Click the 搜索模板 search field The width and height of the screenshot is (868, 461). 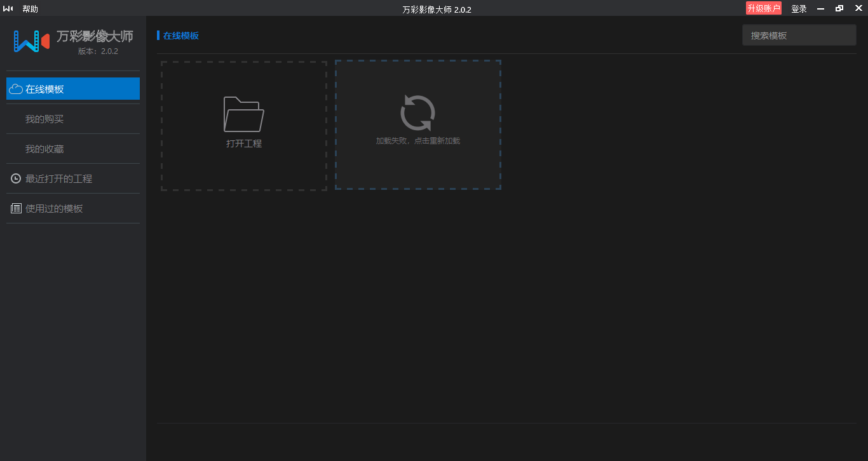(799, 36)
